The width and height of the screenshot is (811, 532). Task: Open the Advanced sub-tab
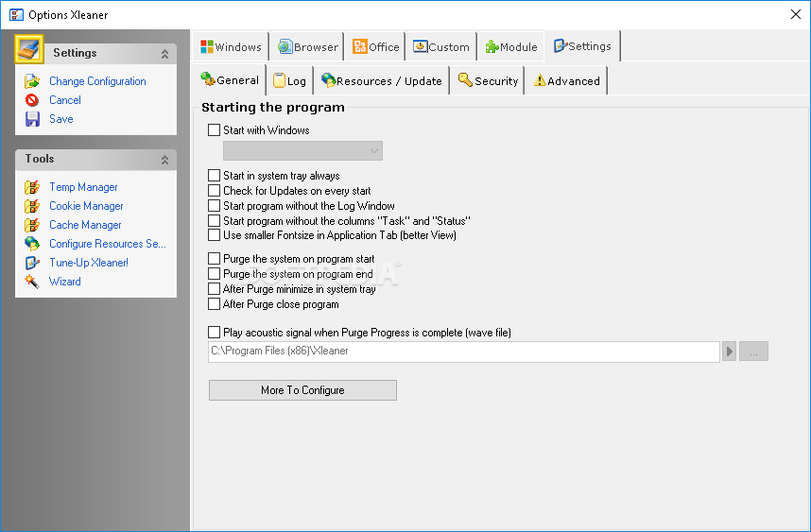(566, 80)
